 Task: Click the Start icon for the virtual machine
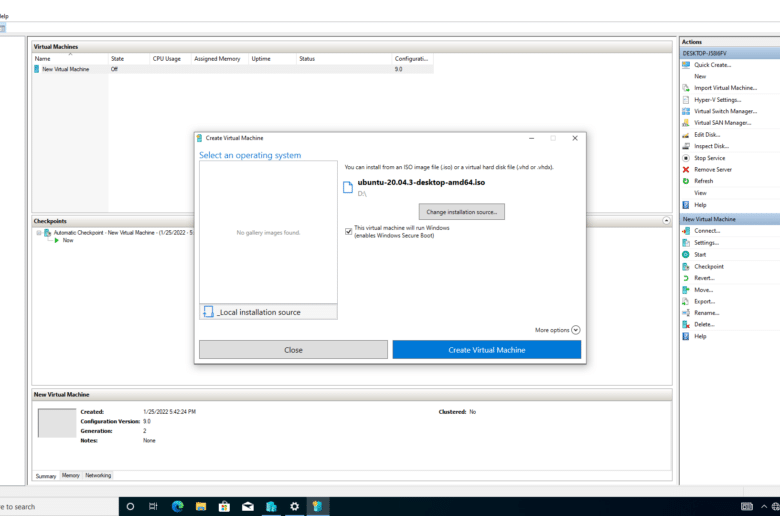pos(686,255)
